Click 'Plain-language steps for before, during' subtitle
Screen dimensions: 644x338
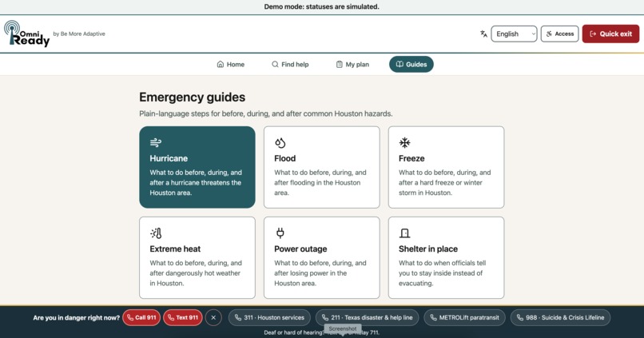point(266,113)
